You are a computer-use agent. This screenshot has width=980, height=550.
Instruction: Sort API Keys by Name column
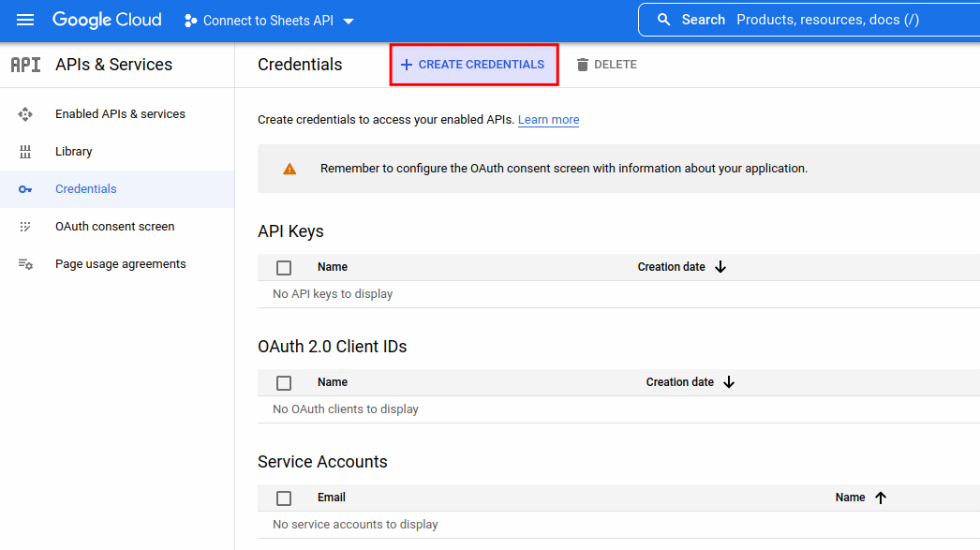point(333,267)
